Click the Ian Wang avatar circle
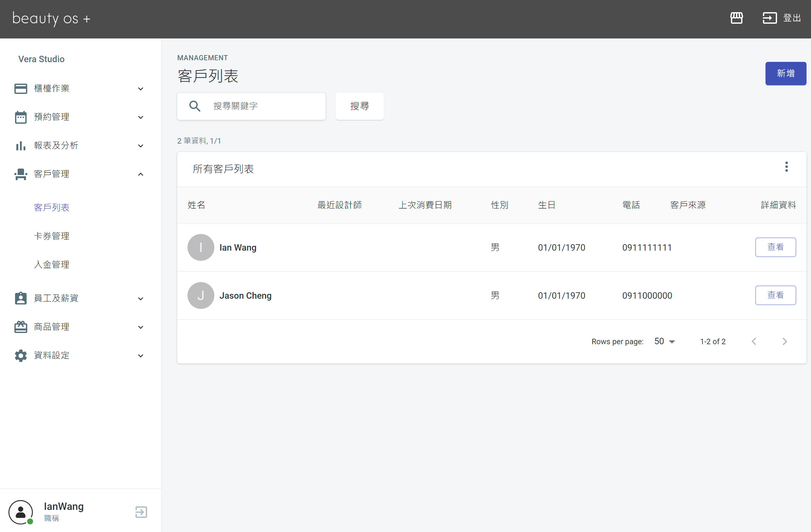The height and width of the screenshot is (532, 811). click(201, 247)
